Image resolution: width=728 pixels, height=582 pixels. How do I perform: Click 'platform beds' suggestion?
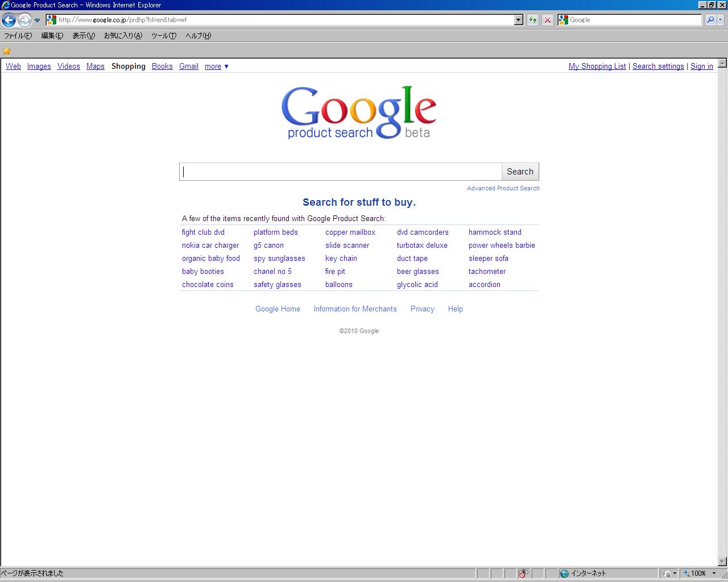pyautogui.click(x=276, y=232)
